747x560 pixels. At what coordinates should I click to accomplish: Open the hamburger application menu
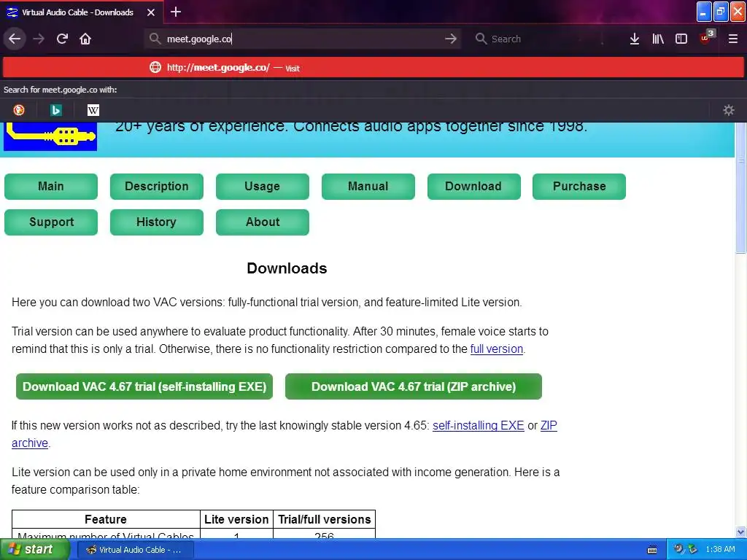(x=733, y=39)
